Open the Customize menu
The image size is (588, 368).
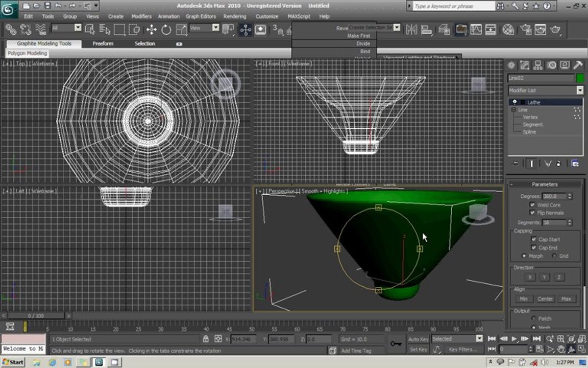point(267,16)
